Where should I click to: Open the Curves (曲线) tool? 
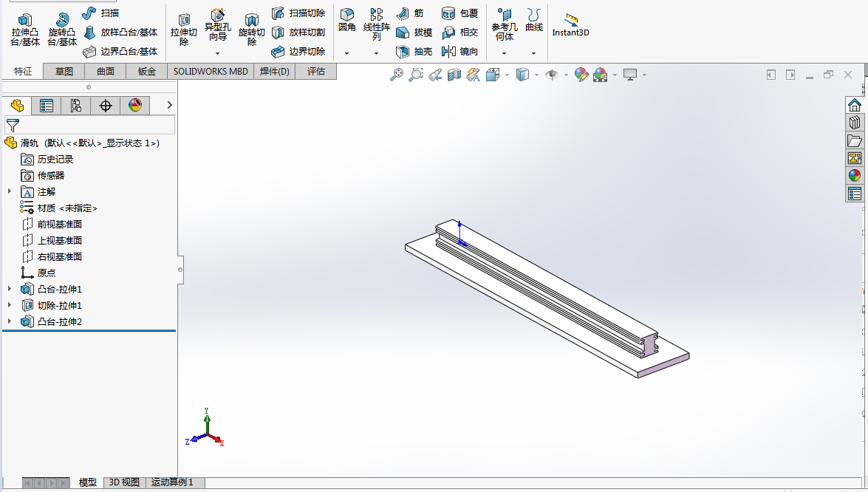tap(533, 20)
